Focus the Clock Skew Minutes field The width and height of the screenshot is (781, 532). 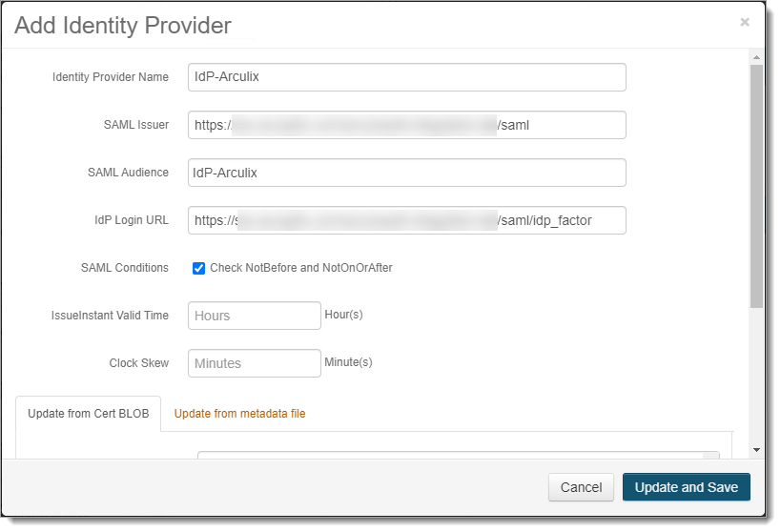pyautogui.click(x=254, y=363)
